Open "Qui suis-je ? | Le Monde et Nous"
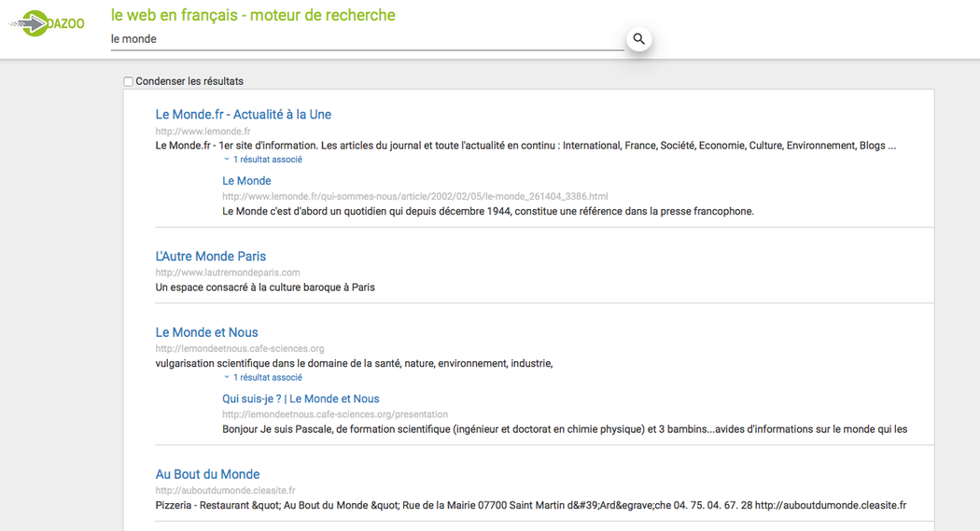 [301, 399]
